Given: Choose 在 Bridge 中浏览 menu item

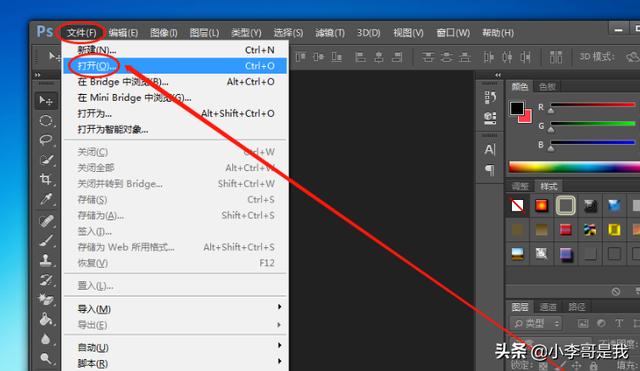Looking at the screenshot, I should [176, 82].
